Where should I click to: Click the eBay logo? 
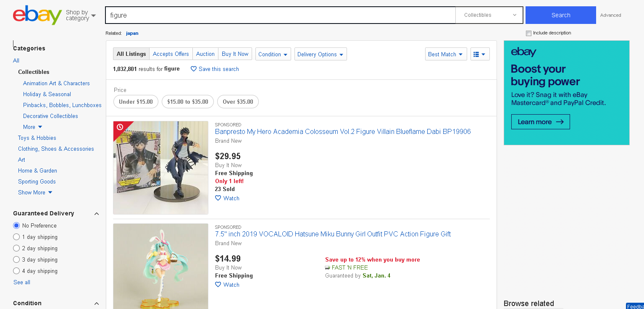pos(37,15)
